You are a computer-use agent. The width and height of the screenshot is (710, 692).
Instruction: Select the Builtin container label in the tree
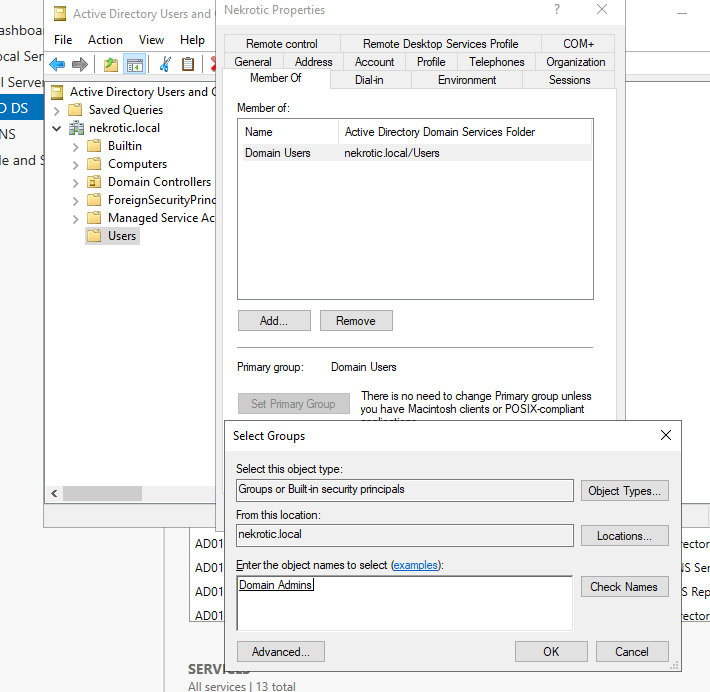click(125, 146)
